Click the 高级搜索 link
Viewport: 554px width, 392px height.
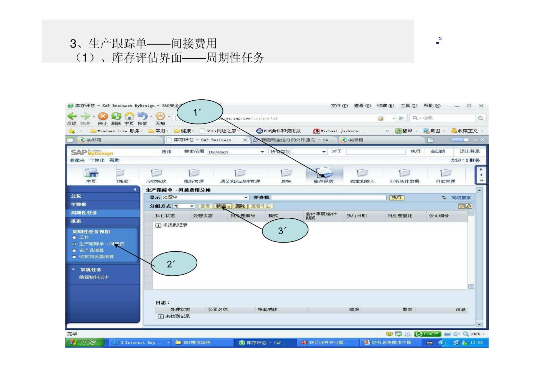(x=461, y=198)
